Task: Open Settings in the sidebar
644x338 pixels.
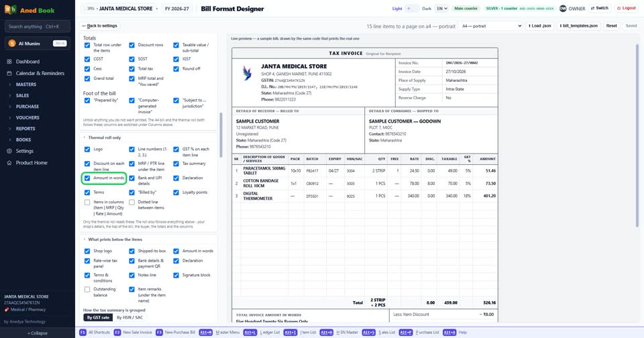Action: click(25, 151)
